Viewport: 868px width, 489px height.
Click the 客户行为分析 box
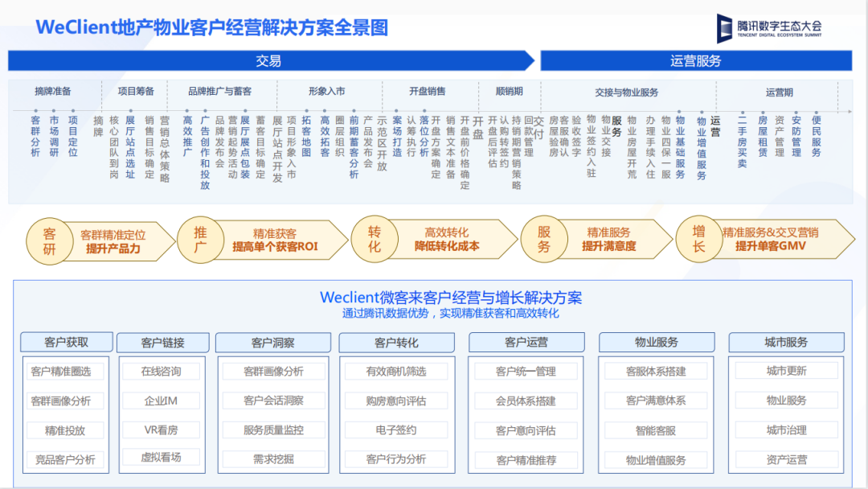(x=395, y=459)
